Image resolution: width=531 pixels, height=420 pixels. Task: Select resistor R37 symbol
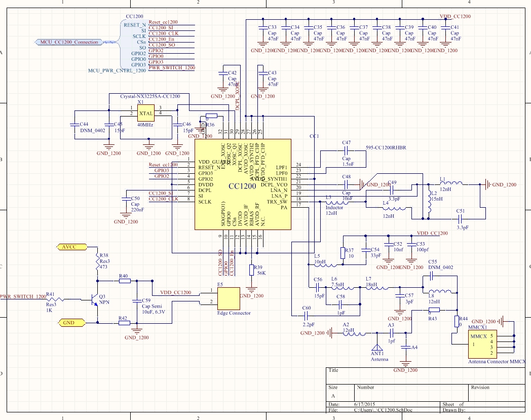(343, 253)
